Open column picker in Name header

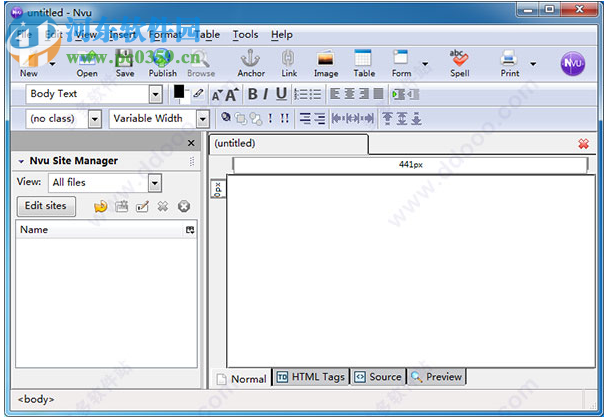(190, 230)
